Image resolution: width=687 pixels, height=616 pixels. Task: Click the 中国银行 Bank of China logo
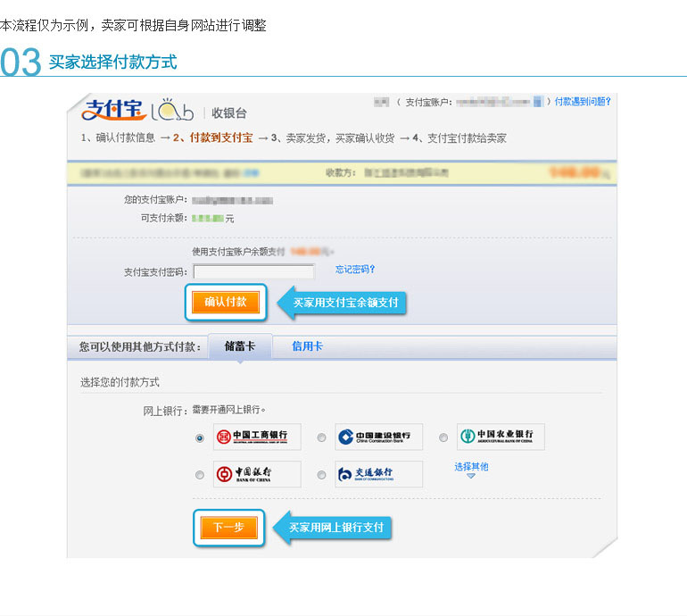coord(257,474)
